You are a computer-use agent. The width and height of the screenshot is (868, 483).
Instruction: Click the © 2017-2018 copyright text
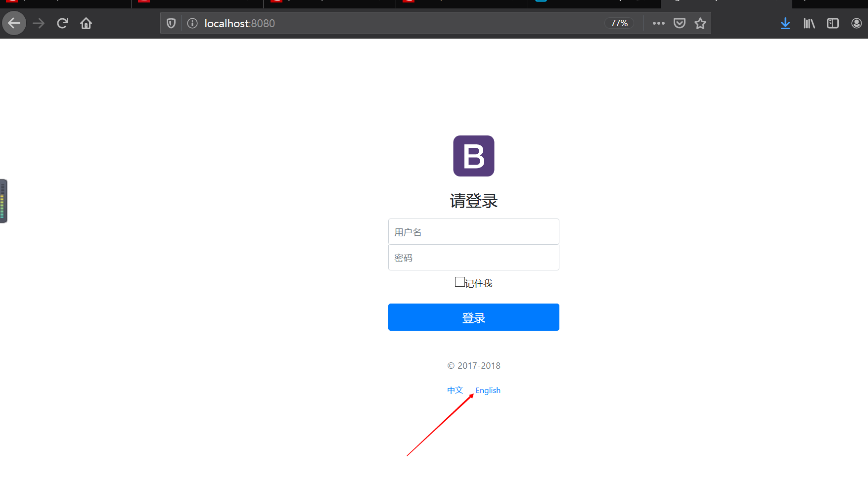coord(474,366)
